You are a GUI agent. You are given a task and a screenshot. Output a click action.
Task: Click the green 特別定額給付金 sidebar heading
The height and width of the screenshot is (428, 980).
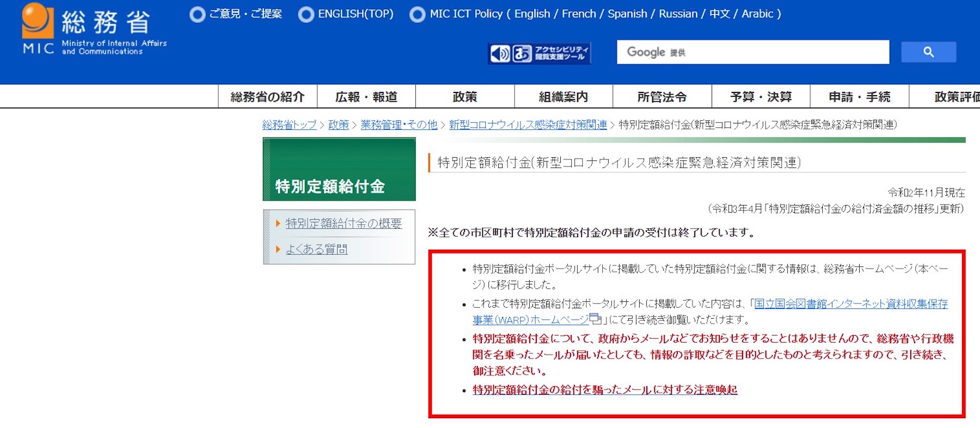(339, 170)
